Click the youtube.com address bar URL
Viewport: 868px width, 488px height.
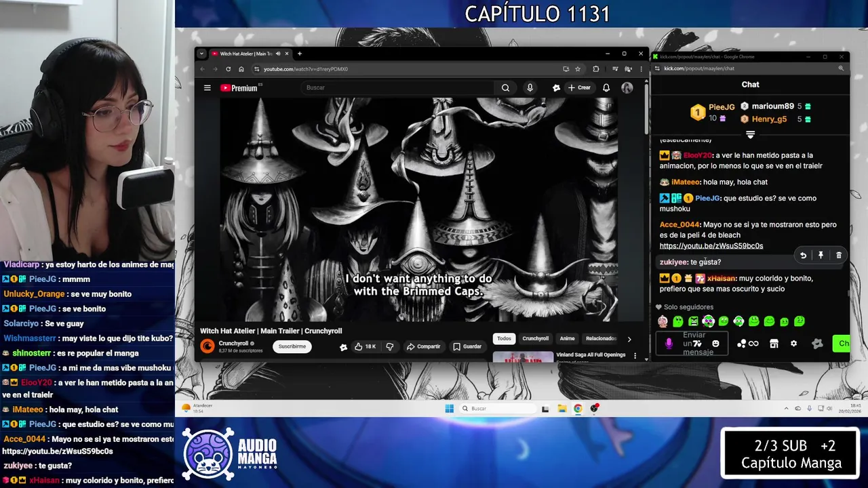[306, 69]
